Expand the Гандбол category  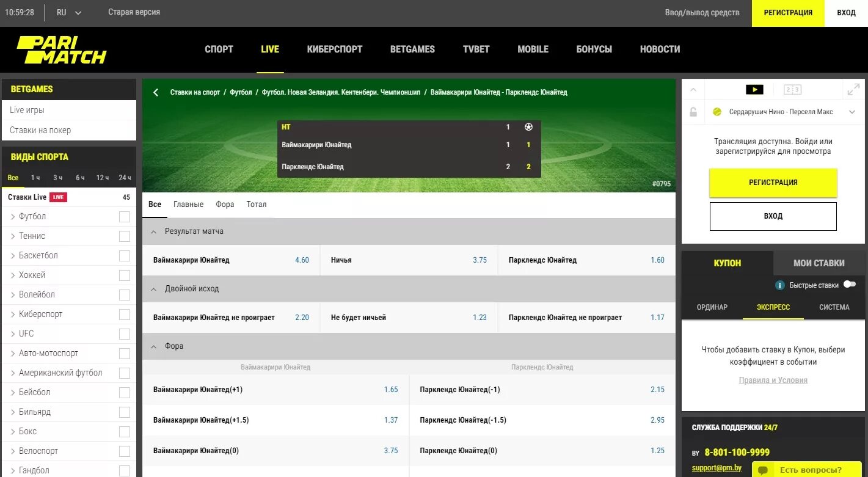click(13, 471)
